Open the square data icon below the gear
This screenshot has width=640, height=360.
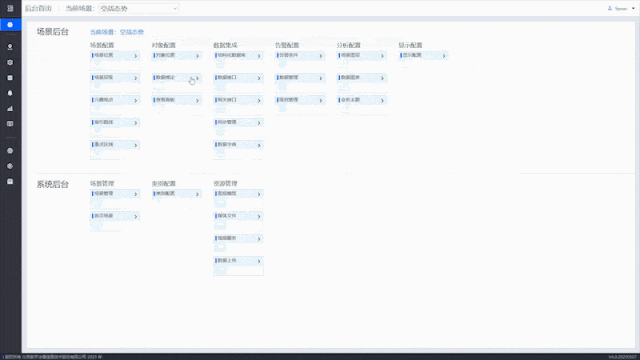pos(10,78)
